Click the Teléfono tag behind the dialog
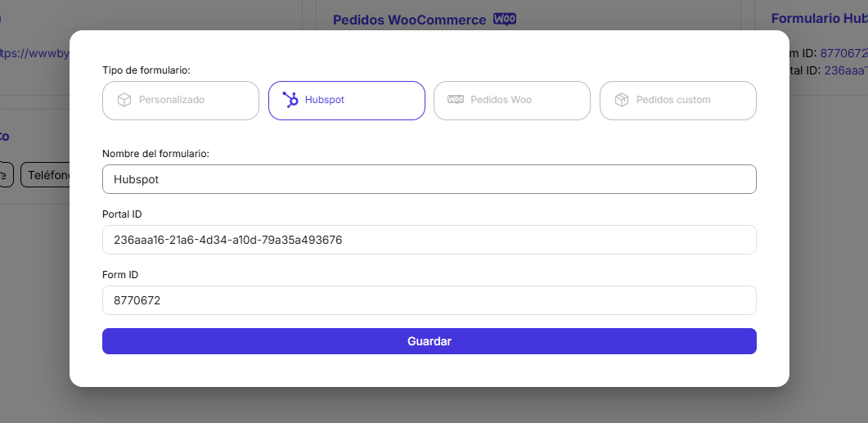This screenshot has height=423, width=868. (x=47, y=174)
